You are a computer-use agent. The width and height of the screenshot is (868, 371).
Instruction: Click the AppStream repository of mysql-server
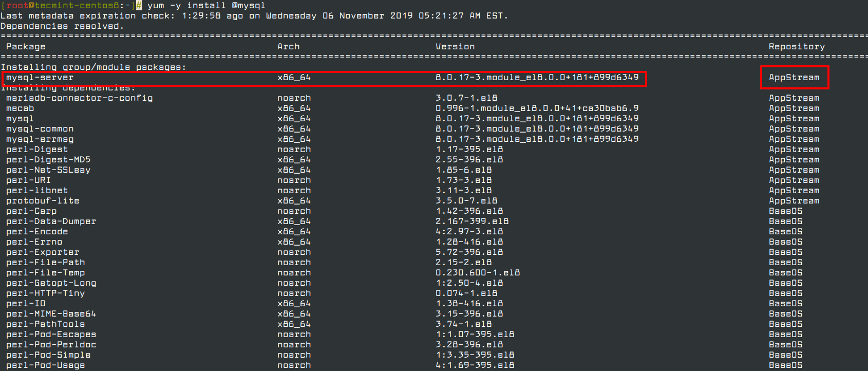tap(794, 78)
